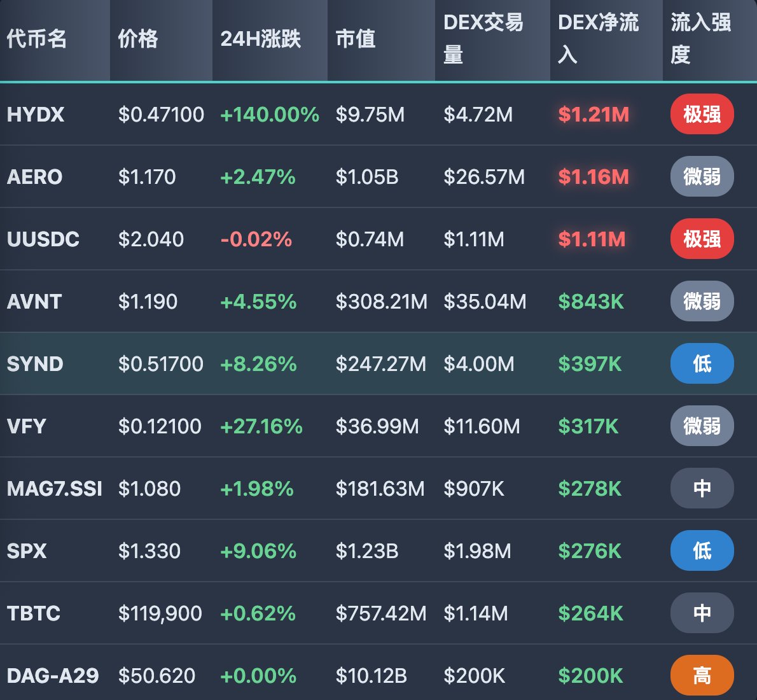Click SYND market cap $247.27M
This screenshot has width=757, height=700.
(x=381, y=364)
